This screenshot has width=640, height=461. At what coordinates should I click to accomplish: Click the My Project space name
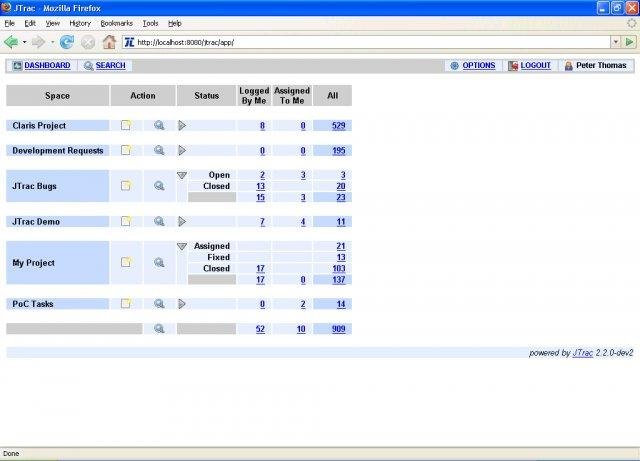tap(33, 263)
